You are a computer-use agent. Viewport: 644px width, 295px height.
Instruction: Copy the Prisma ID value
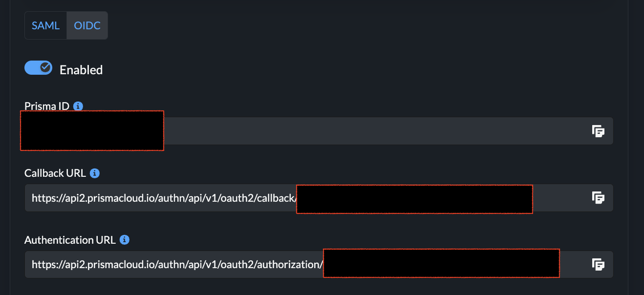tap(598, 131)
